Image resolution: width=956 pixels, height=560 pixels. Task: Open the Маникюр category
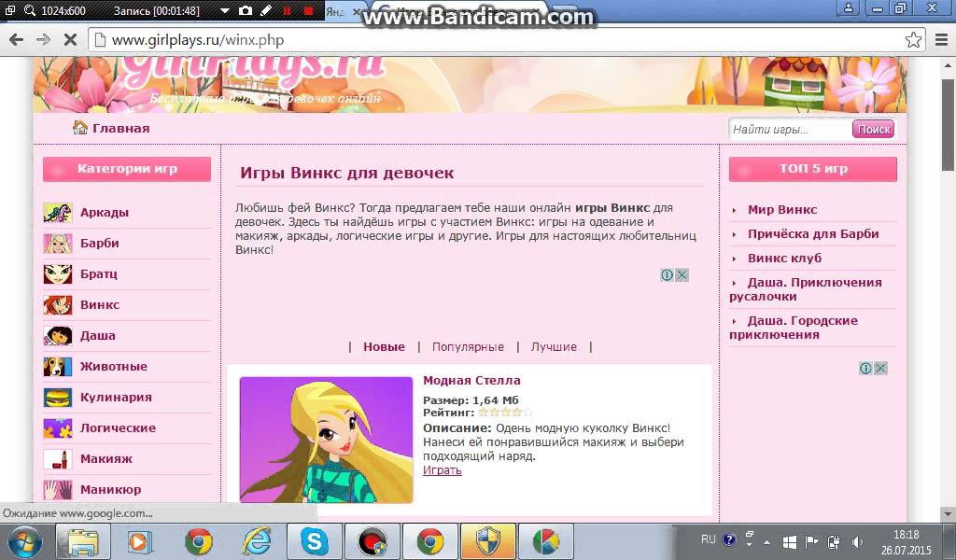[x=110, y=489]
